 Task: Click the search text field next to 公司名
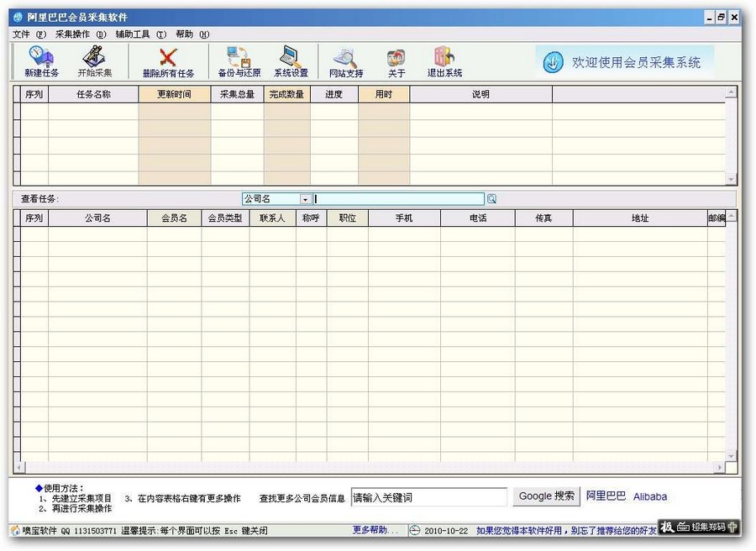[x=399, y=198]
